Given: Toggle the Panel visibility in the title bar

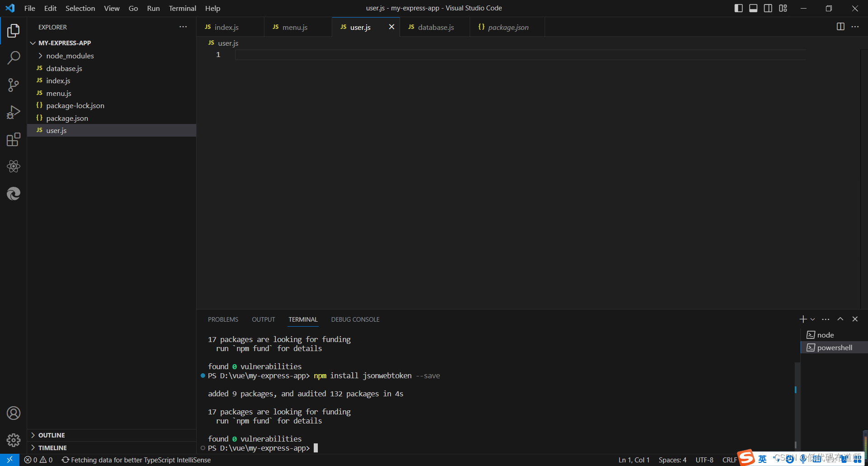Looking at the screenshot, I should coord(753,8).
